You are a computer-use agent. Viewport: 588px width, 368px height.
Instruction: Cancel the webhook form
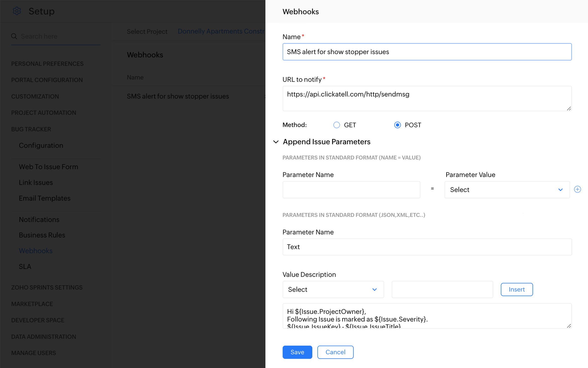click(335, 352)
